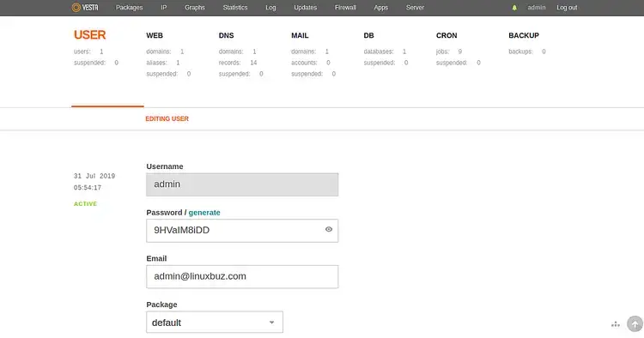Viewport: 644px width, 338px height.
Task: Open the notifications bell icon
Action: pos(514,8)
